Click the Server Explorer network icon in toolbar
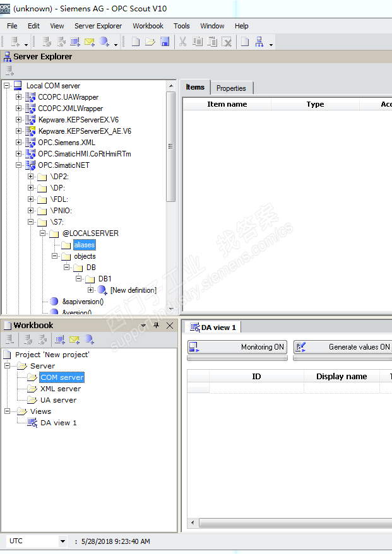The width and height of the screenshot is (392, 554). (259, 42)
